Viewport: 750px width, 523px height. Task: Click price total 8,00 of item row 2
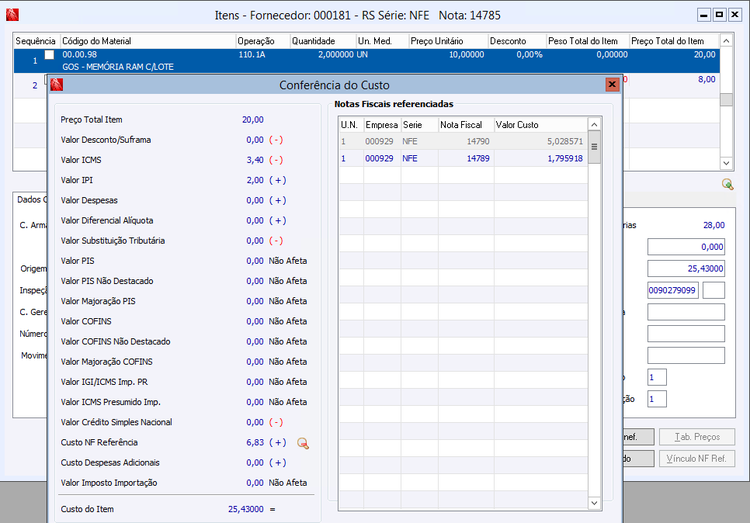(706, 79)
